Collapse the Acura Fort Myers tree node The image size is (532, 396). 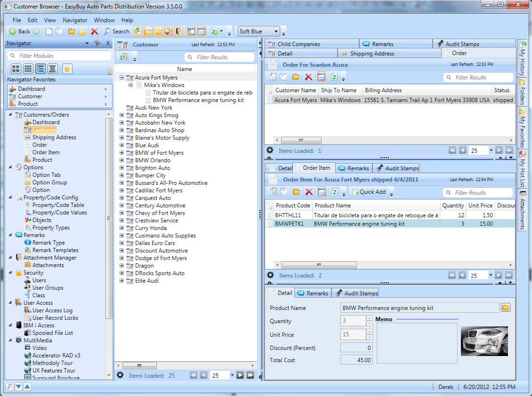tap(121, 77)
